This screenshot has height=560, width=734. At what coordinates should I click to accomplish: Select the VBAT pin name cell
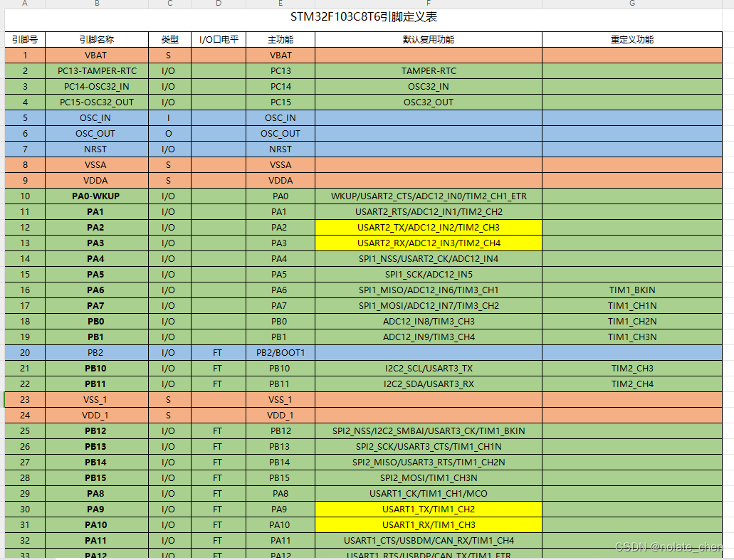[97, 56]
